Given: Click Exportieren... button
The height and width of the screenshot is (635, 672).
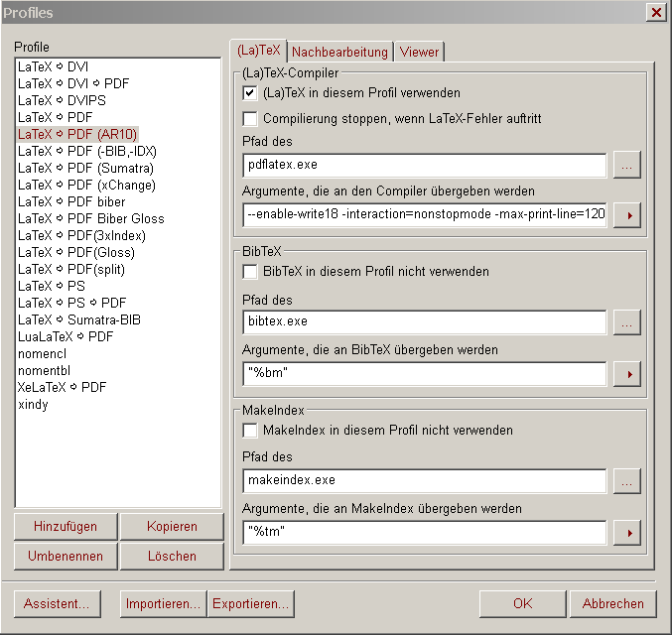Looking at the screenshot, I should coord(251,603).
